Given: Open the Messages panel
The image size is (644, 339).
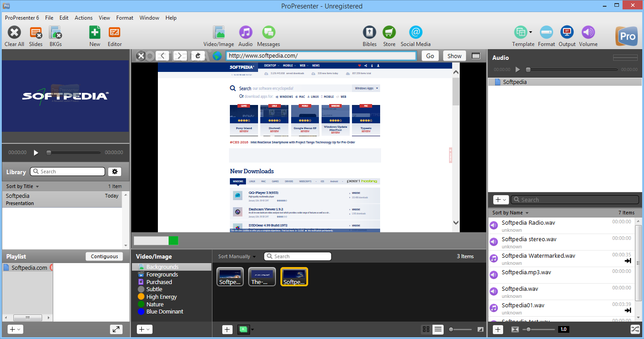Looking at the screenshot, I should pyautogui.click(x=268, y=33).
